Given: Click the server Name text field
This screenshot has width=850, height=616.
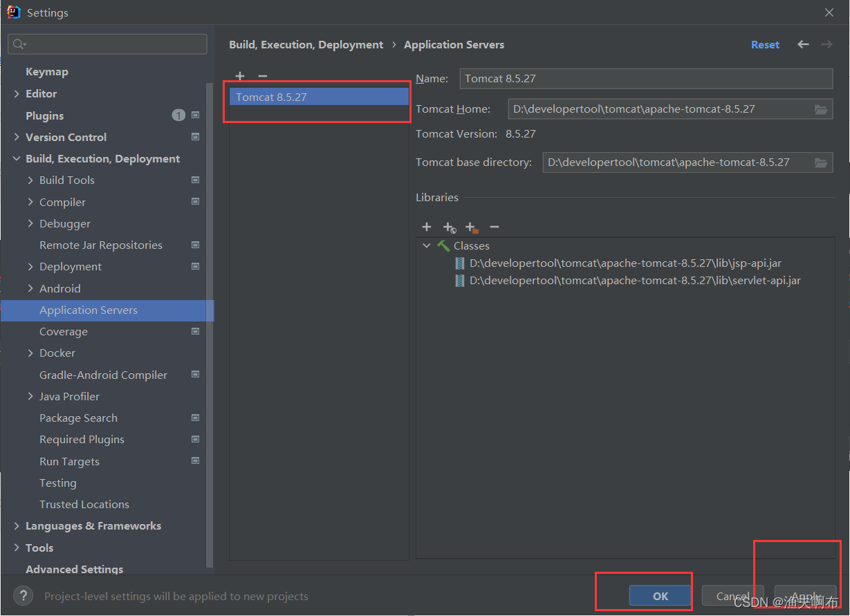Looking at the screenshot, I should [x=646, y=78].
